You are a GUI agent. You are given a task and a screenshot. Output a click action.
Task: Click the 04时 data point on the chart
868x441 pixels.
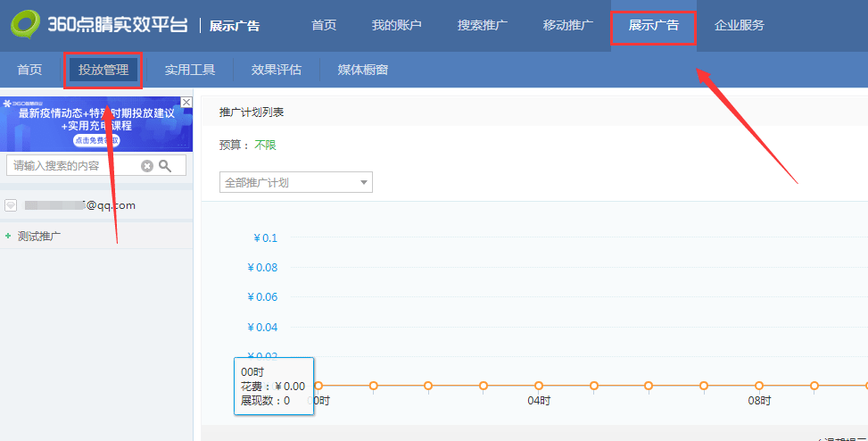pos(539,386)
